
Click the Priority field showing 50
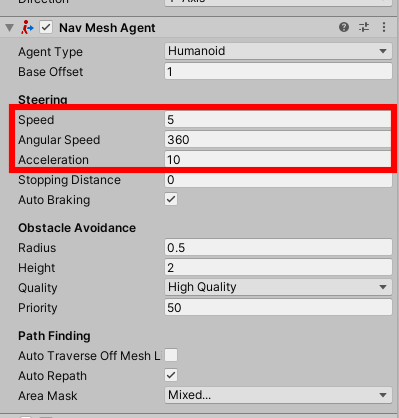[278, 307]
